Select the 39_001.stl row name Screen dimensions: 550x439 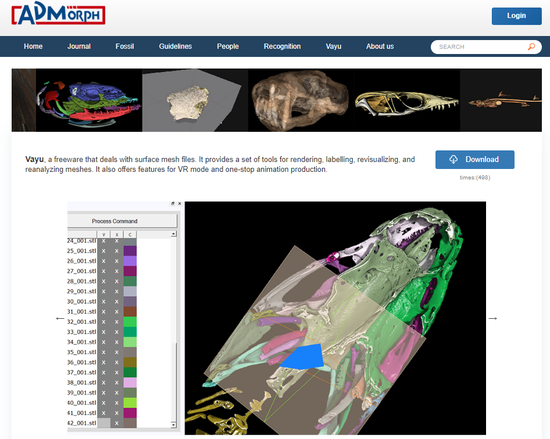(x=82, y=393)
